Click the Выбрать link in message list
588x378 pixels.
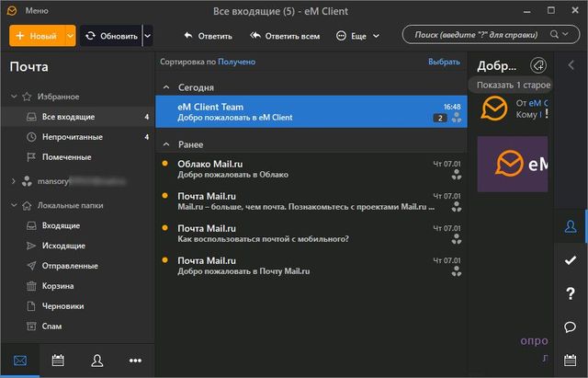point(444,62)
